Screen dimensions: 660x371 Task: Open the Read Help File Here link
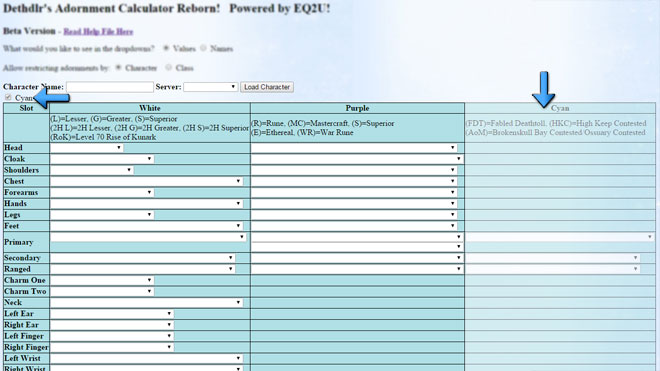click(98, 32)
